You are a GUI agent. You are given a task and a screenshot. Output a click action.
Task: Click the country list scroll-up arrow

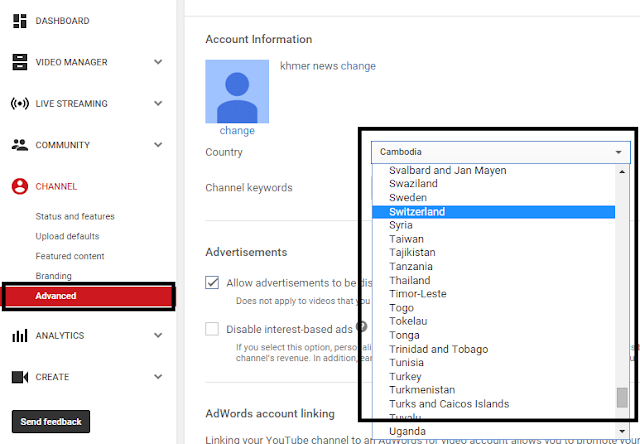(622, 172)
